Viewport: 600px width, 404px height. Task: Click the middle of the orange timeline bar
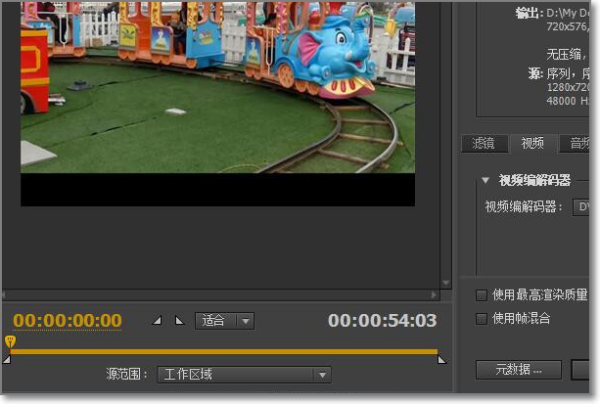[224, 351]
